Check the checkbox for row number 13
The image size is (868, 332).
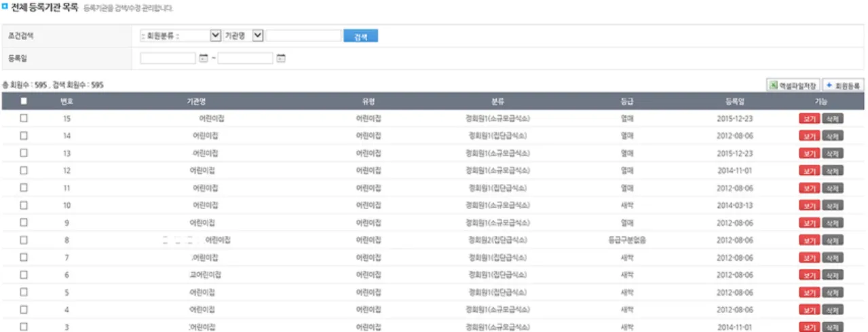coord(24,153)
